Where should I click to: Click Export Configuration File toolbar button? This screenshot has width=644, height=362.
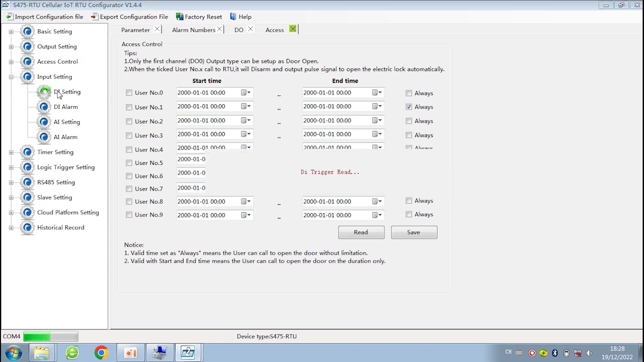click(129, 17)
